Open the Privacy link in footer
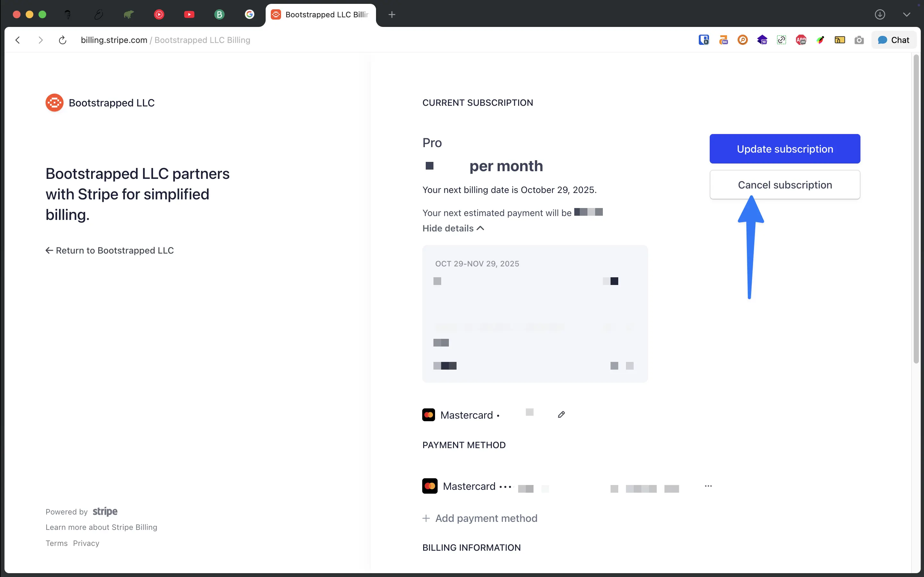924x577 pixels. (x=86, y=543)
